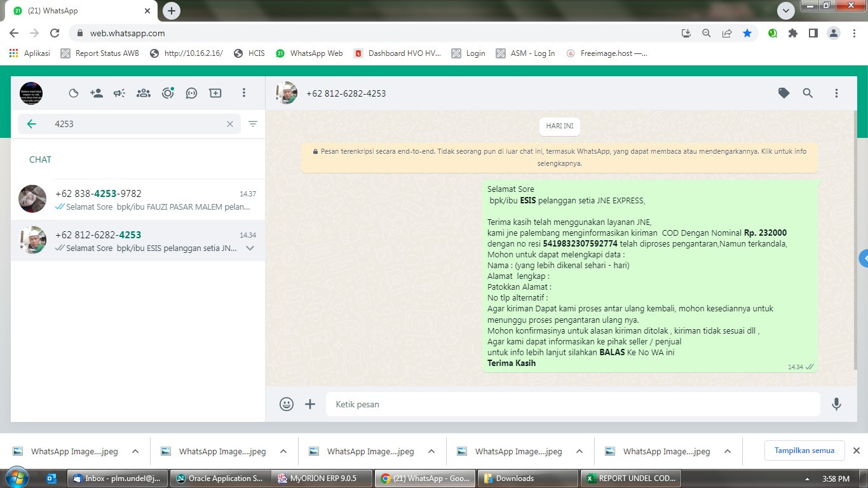Open the sticker-shaped Status icon in WhatsApp header
Screen dimensions: 868x488
tap(74, 93)
